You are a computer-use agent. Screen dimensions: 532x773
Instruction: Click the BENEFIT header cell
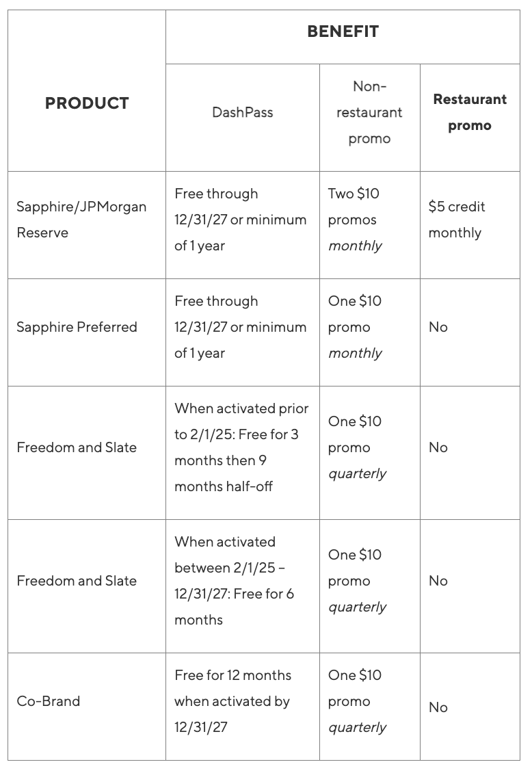click(343, 31)
